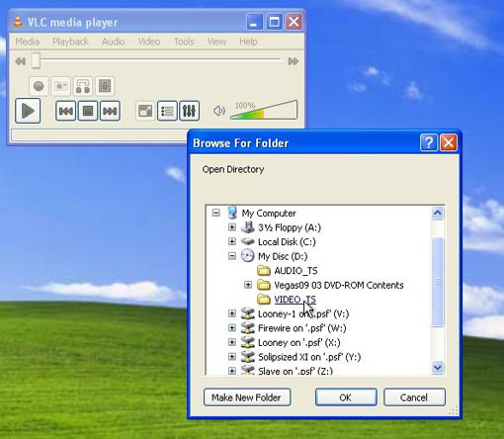504x439 pixels.
Task: Expand the Looney (X:) network drive
Action: [x=232, y=342]
